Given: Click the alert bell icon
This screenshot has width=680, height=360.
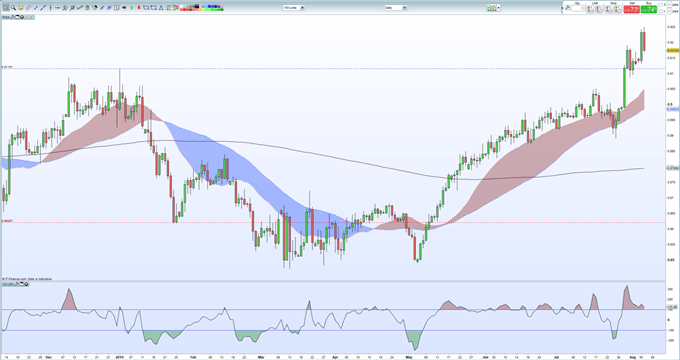Looking at the screenshot, I should coord(21,7).
